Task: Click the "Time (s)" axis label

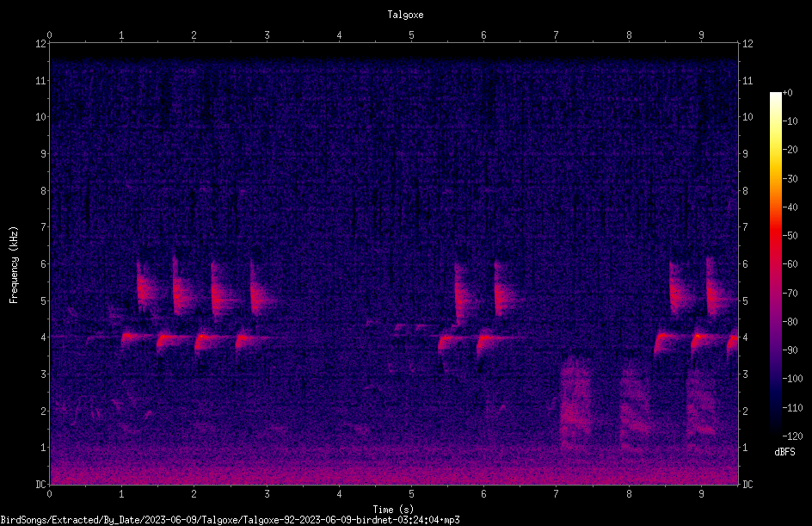Action: click(x=394, y=510)
